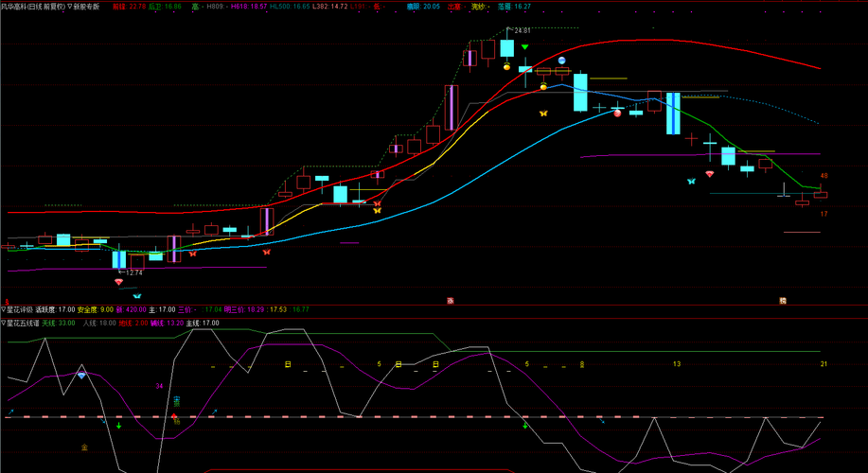Click the 安全度 value in the 星花评级 legend
The width and height of the screenshot is (868, 473).
point(106,309)
